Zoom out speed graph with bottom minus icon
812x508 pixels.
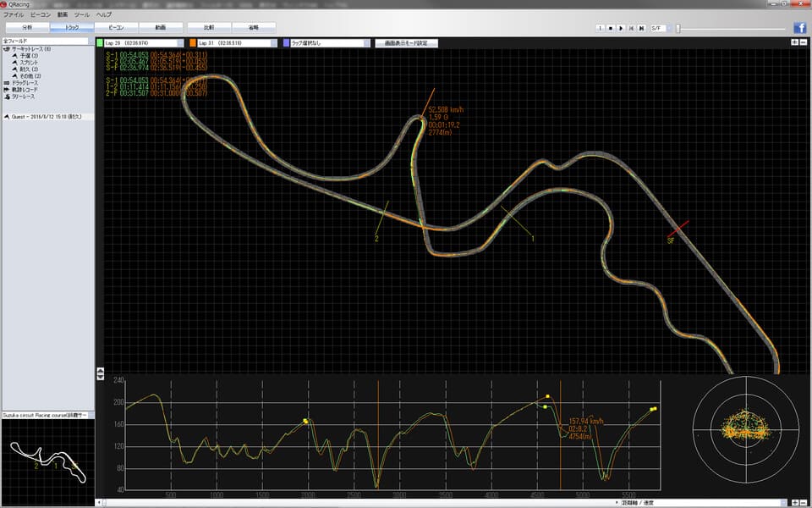click(804, 502)
